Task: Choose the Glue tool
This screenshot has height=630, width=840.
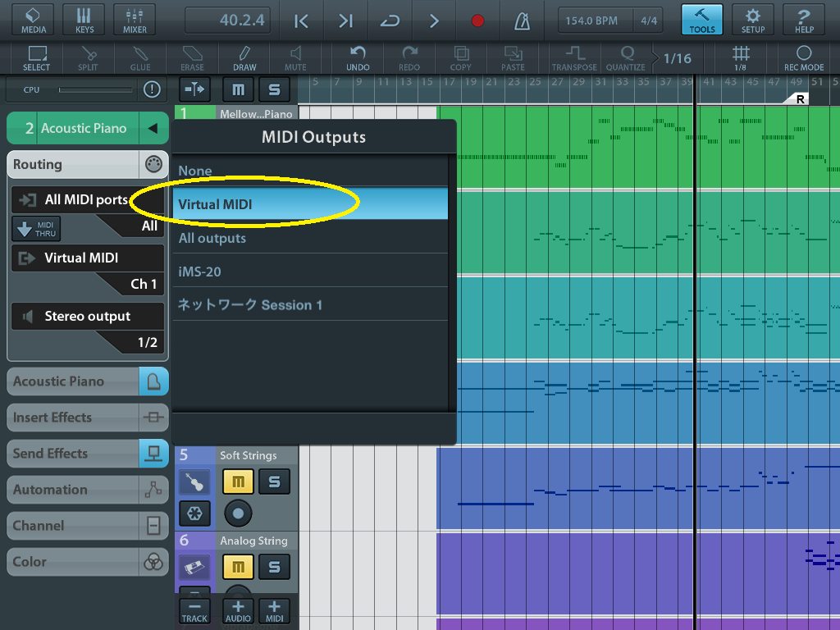Action: coord(139,58)
